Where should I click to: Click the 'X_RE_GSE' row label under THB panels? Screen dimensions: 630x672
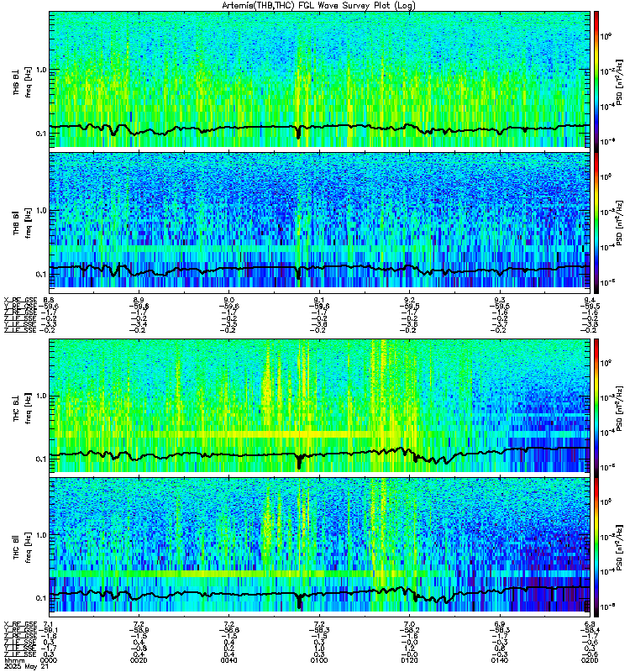click(20, 300)
